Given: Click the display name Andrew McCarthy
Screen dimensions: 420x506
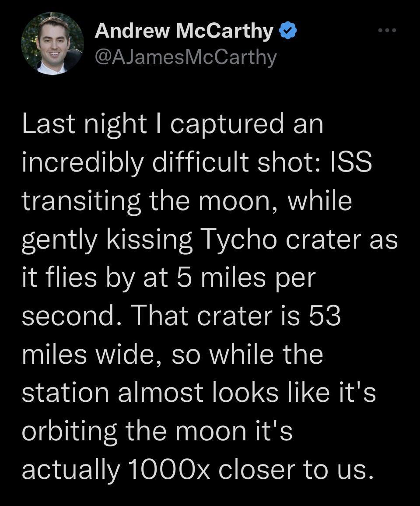Looking at the screenshot, I should pyautogui.click(x=184, y=31).
